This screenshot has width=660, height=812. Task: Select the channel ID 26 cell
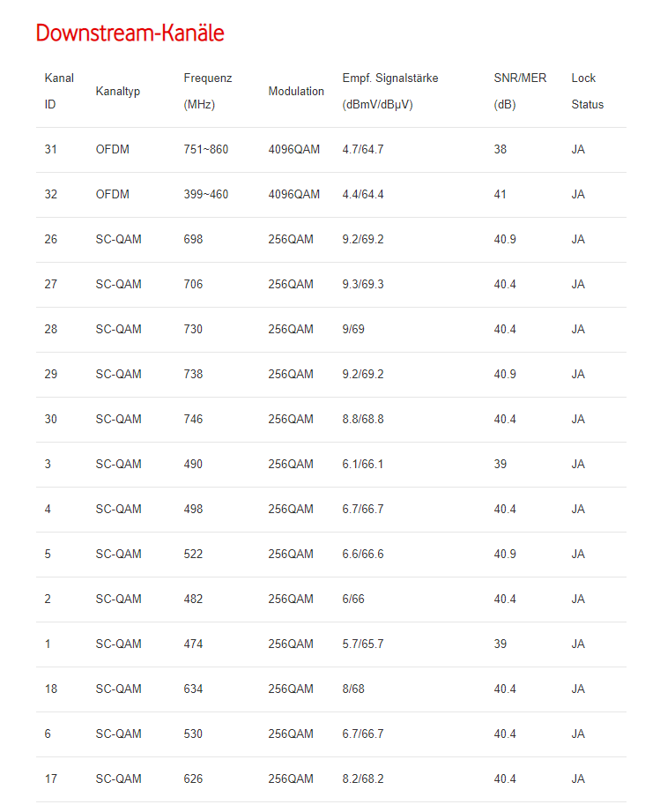pyautogui.click(x=51, y=240)
